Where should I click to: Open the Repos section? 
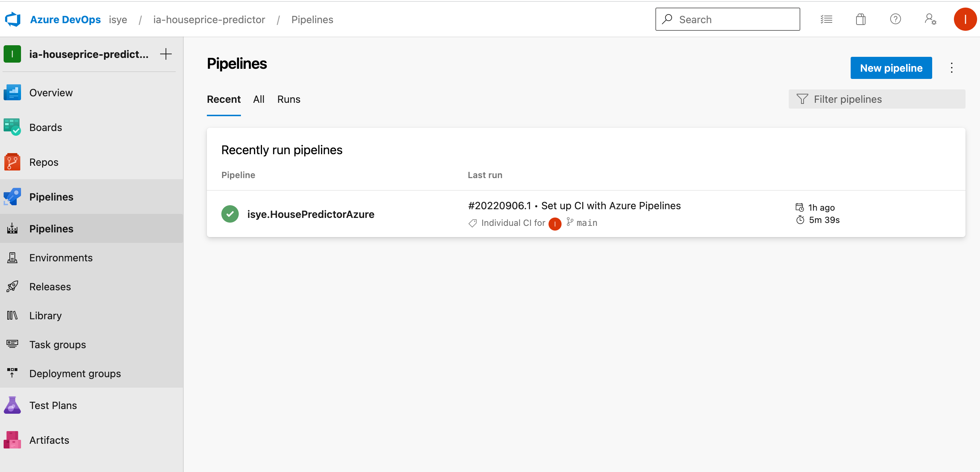pyautogui.click(x=43, y=162)
